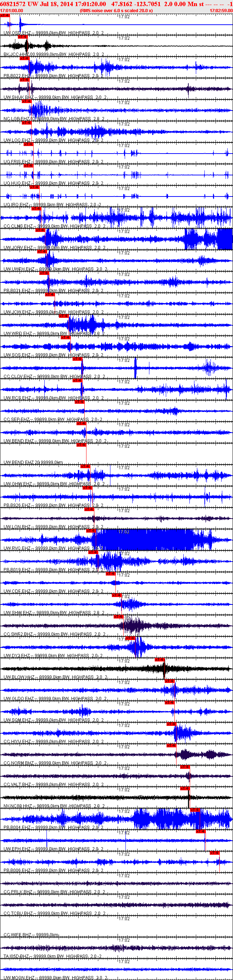
Task: Click the red pick flag on UW WRD trace
Action: (x=64, y=316)
